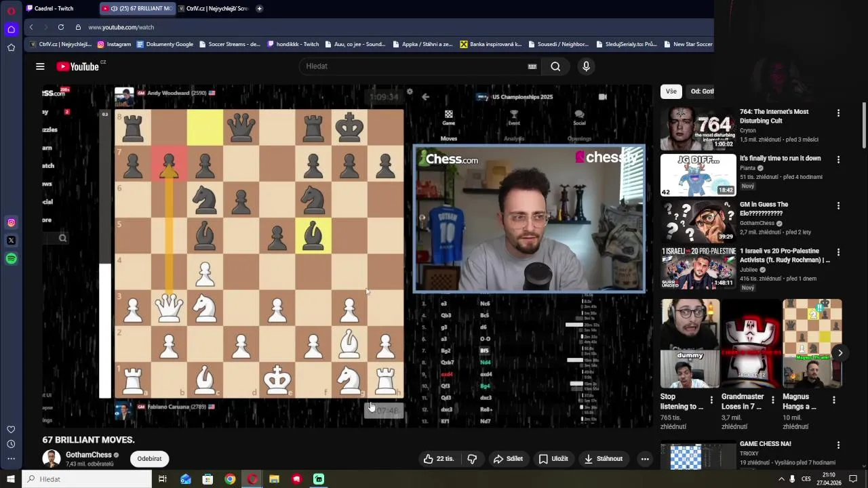Open the Opera menu logo
Viewport: 868px width, 488px height.
[11, 11]
